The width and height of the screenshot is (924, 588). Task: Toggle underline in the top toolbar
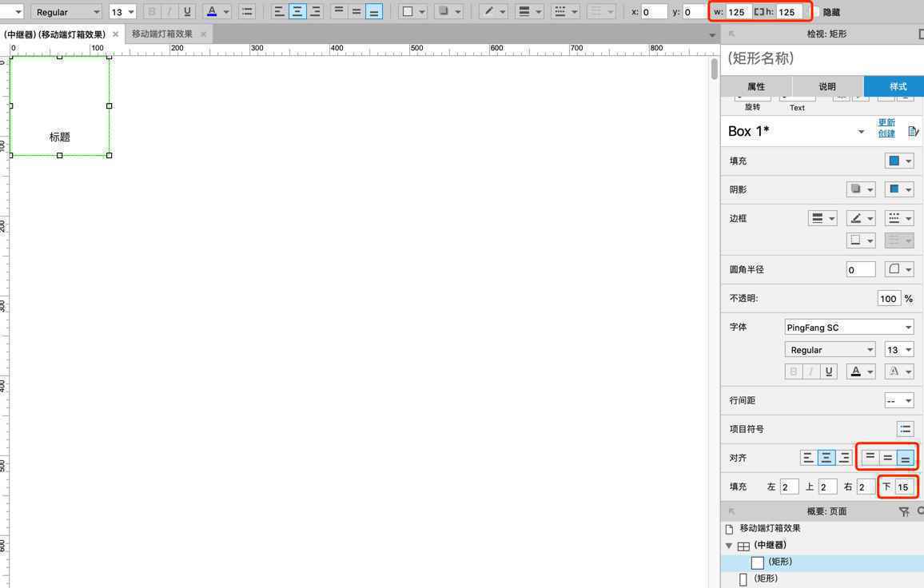click(x=187, y=11)
